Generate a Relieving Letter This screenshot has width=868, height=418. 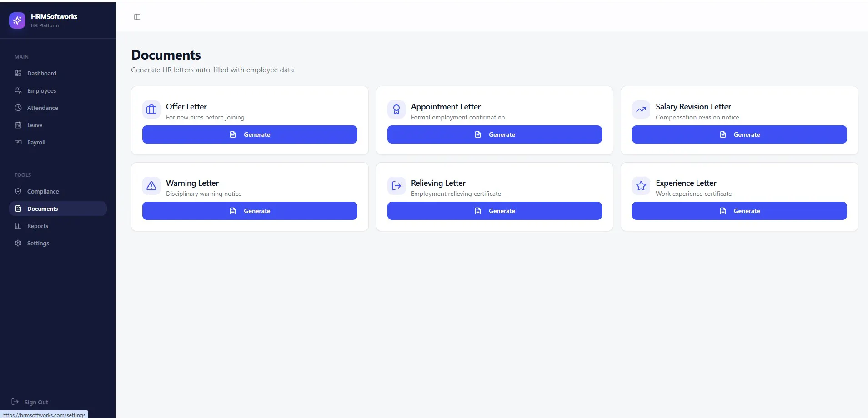point(495,211)
